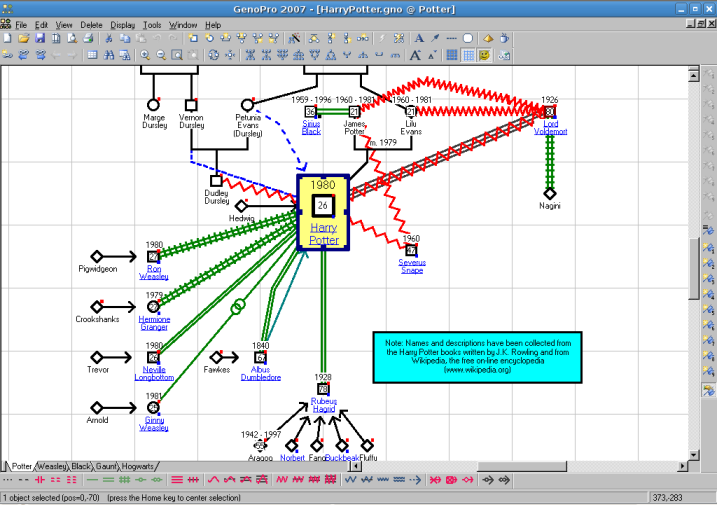This screenshot has height=505, width=717.
Task: Launch the family wizard wand icon
Action: tap(294, 39)
